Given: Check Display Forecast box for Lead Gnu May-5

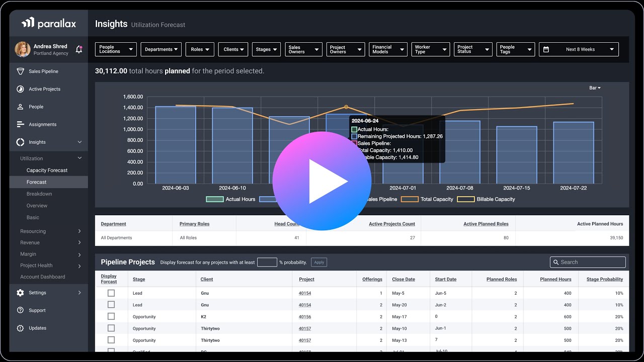Looking at the screenshot, I should [111, 293].
